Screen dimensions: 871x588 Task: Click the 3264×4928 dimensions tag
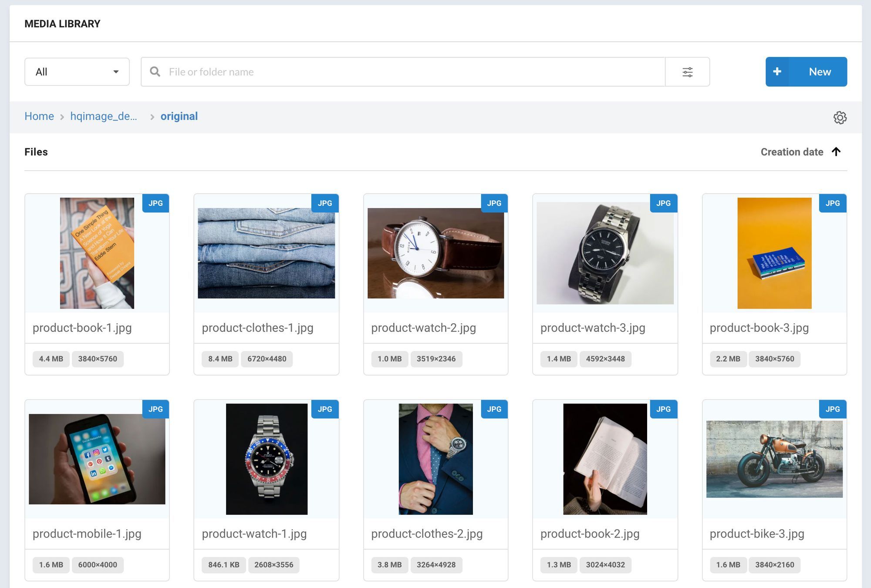pos(436,565)
